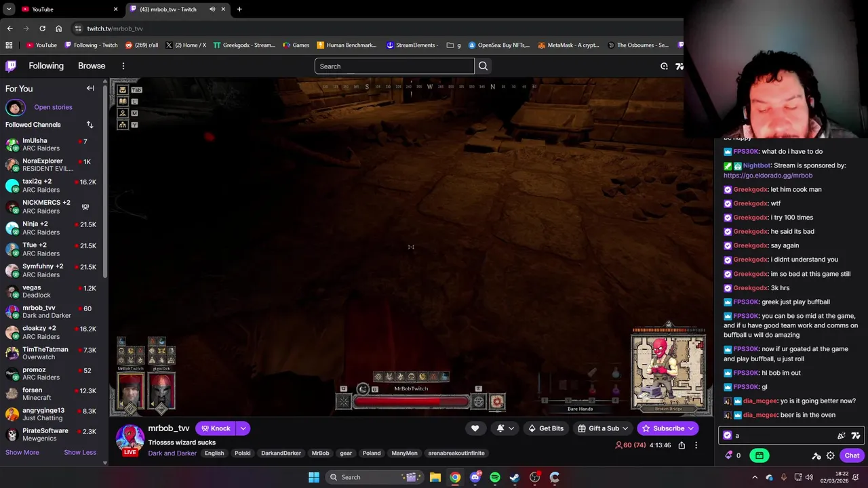Show hidden system tray icons

(755, 477)
